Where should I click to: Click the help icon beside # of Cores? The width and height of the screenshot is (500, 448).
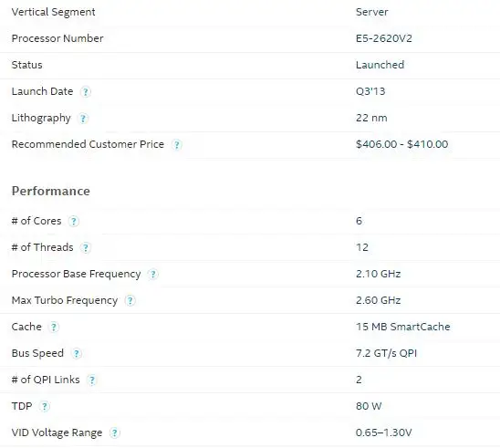pos(73,221)
